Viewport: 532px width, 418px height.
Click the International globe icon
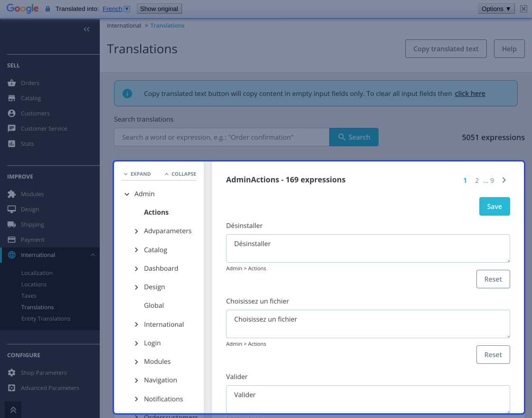(x=11, y=255)
